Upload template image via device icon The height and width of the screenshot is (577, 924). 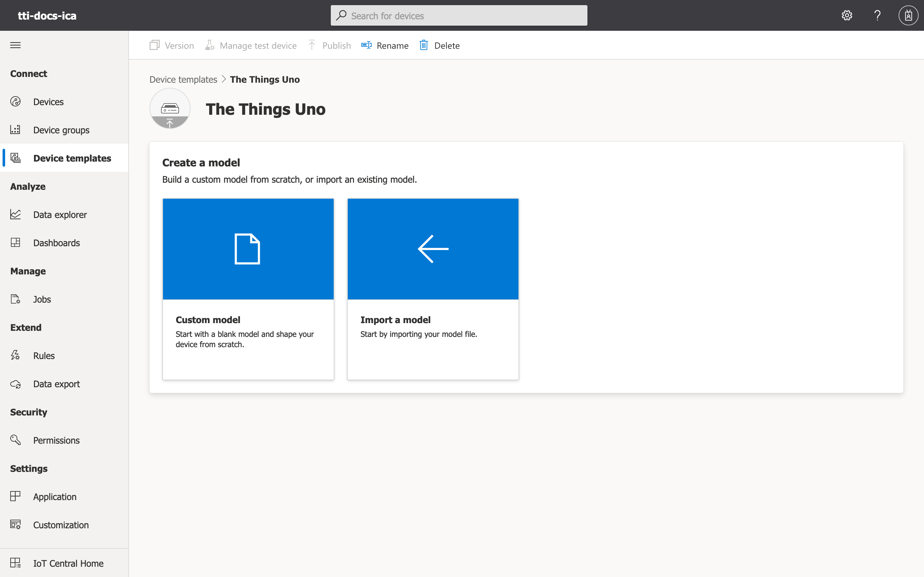(170, 109)
